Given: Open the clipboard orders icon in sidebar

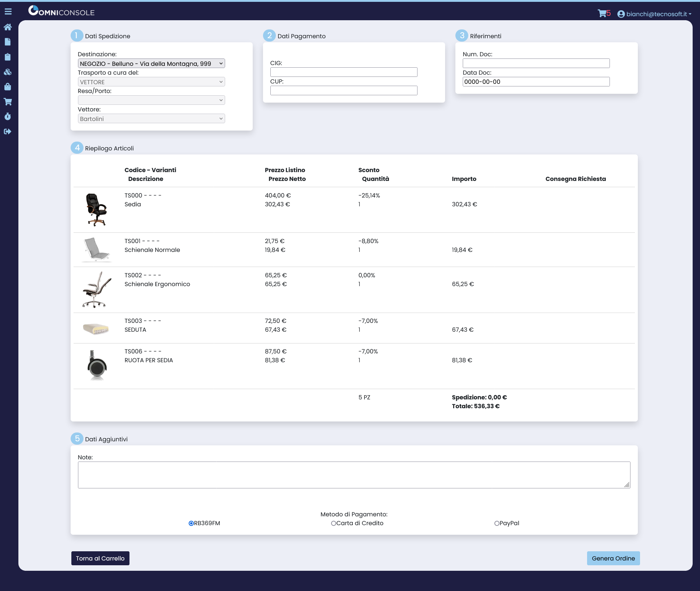Looking at the screenshot, I should click(x=8, y=57).
